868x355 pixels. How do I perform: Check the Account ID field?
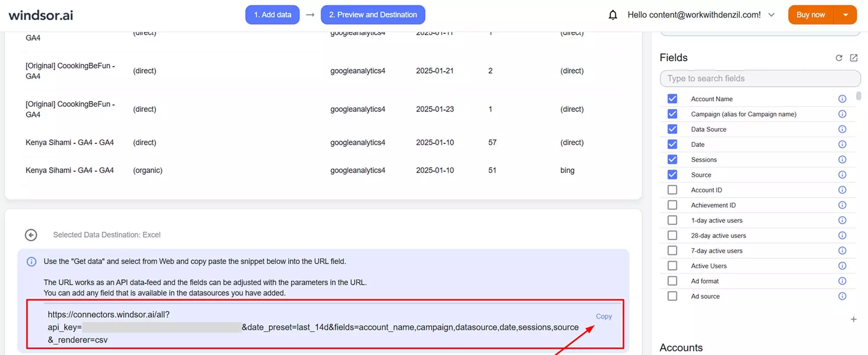coord(672,190)
